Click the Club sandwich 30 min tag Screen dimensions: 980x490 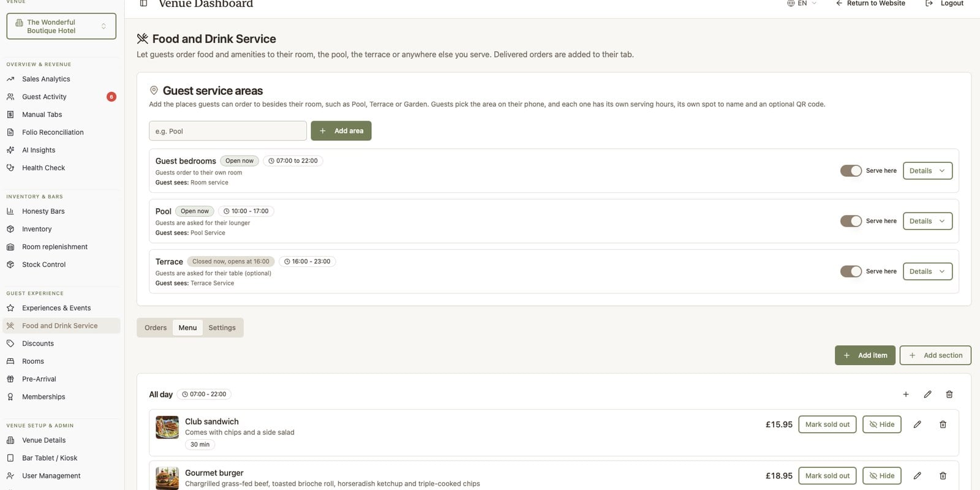[200, 445]
